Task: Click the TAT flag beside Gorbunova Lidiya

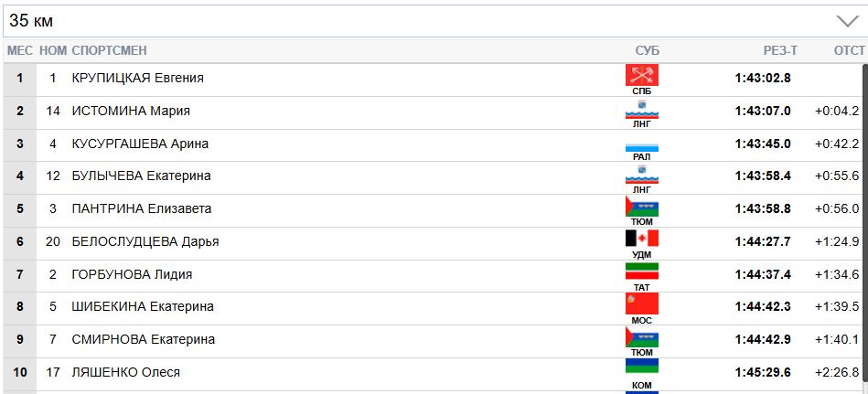Action: click(x=641, y=272)
